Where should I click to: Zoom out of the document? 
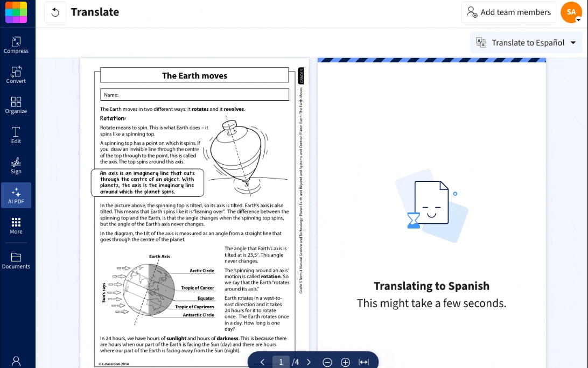click(327, 362)
